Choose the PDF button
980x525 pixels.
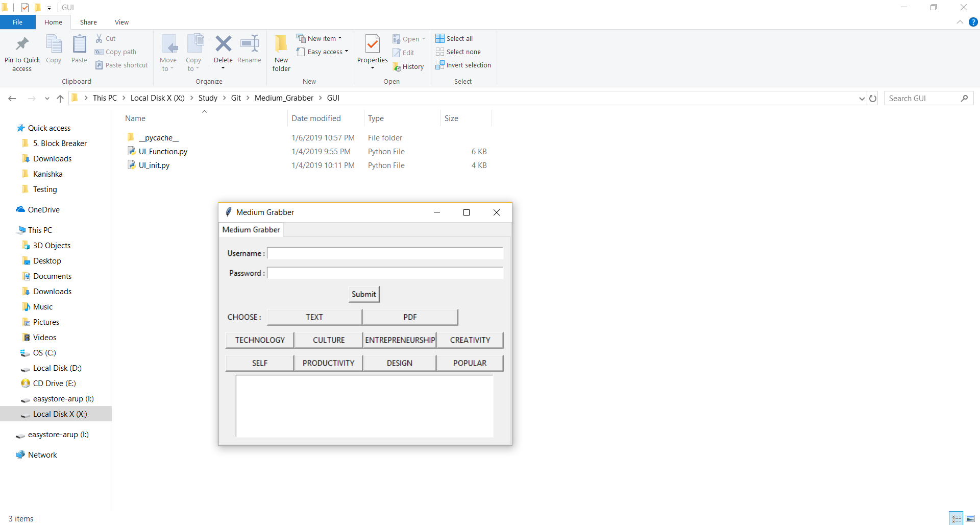[410, 317]
